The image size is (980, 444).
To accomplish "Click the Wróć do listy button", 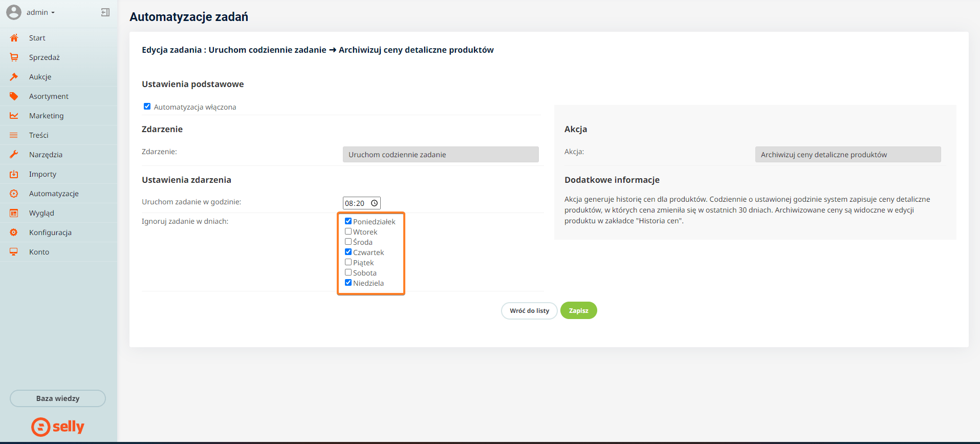I will (529, 311).
